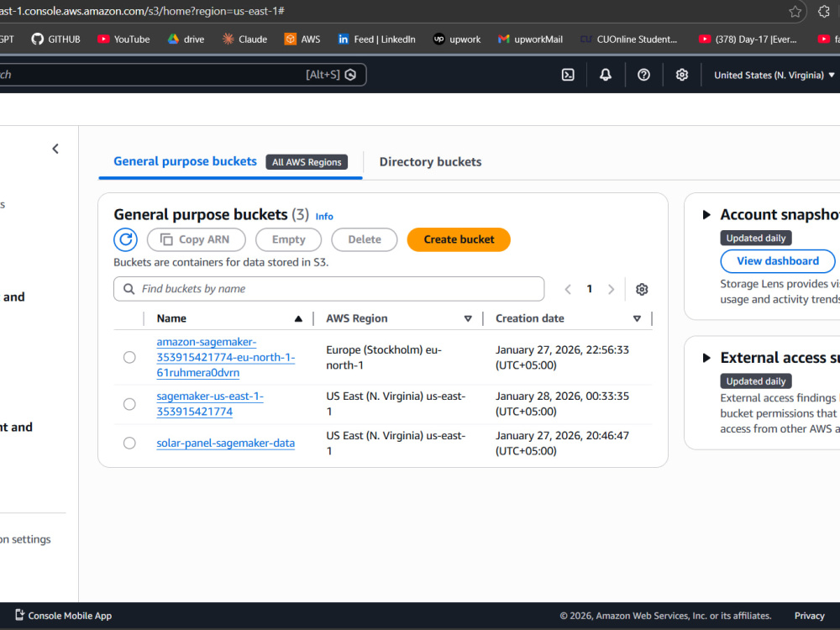
Task: Open AWS CloudShell terminal icon
Action: pyautogui.click(x=568, y=75)
